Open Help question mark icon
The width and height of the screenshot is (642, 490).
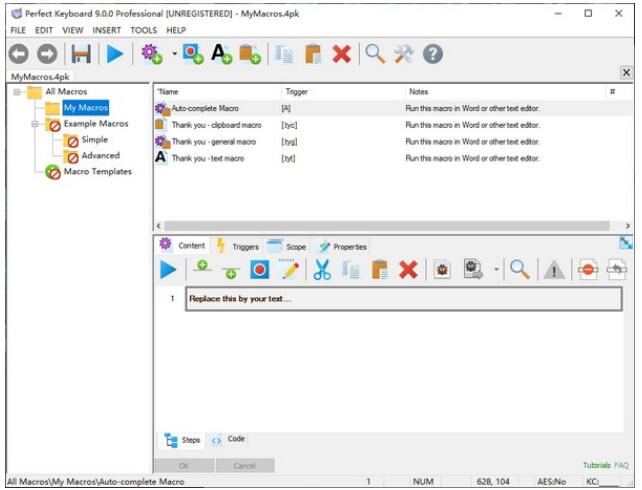click(433, 54)
